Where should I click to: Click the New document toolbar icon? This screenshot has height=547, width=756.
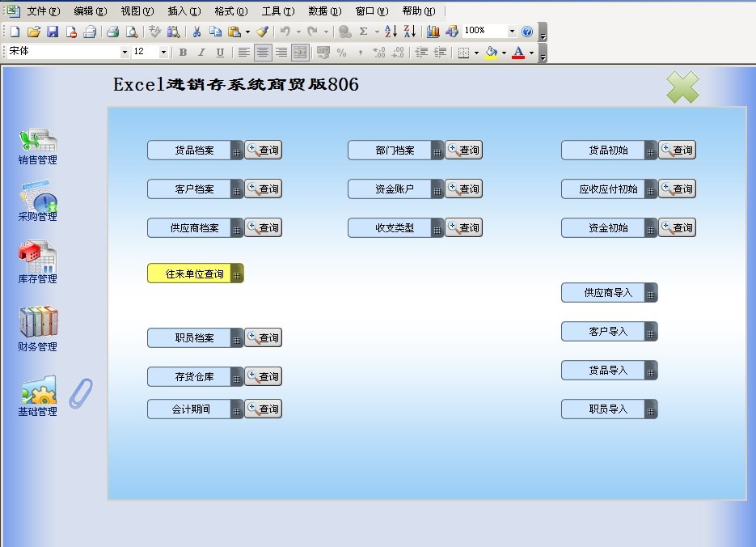coord(15,32)
